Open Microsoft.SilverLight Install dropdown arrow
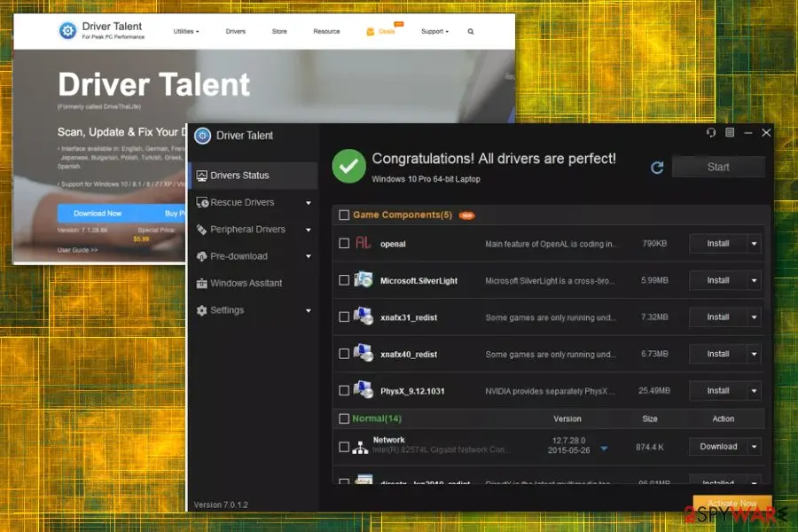 pyautogui.click(x=755, y=280)
